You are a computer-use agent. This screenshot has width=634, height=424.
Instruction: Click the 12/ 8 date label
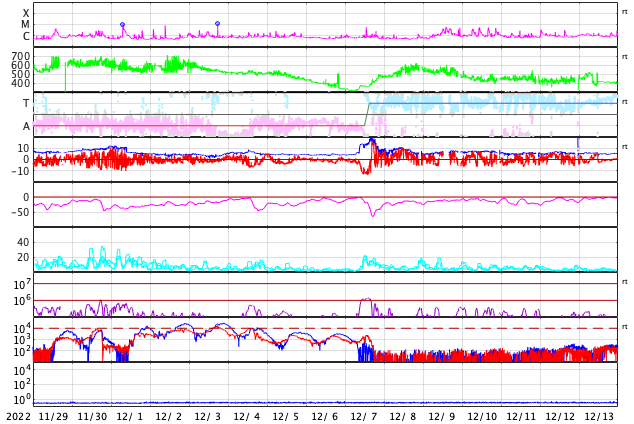[403, 417]
